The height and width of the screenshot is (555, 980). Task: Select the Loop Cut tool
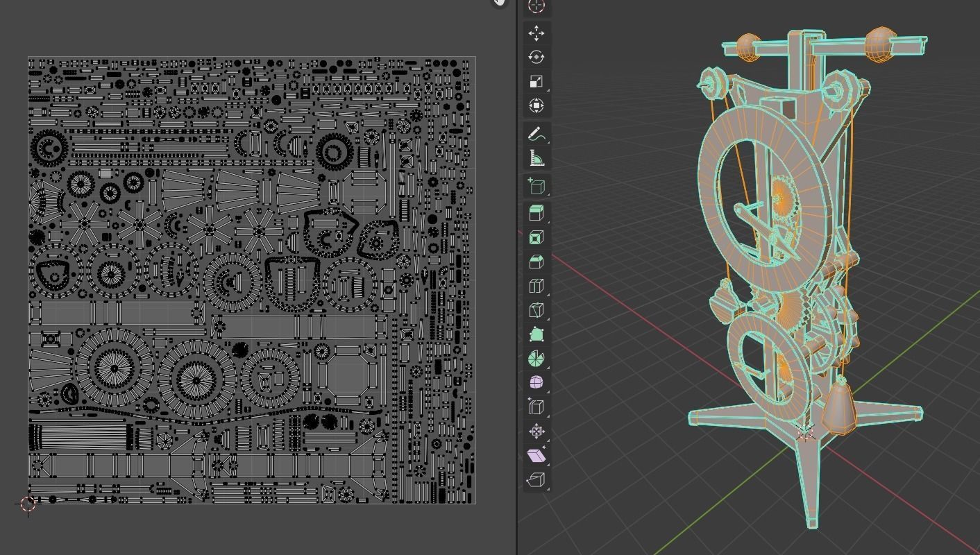[x=536, y=286]
